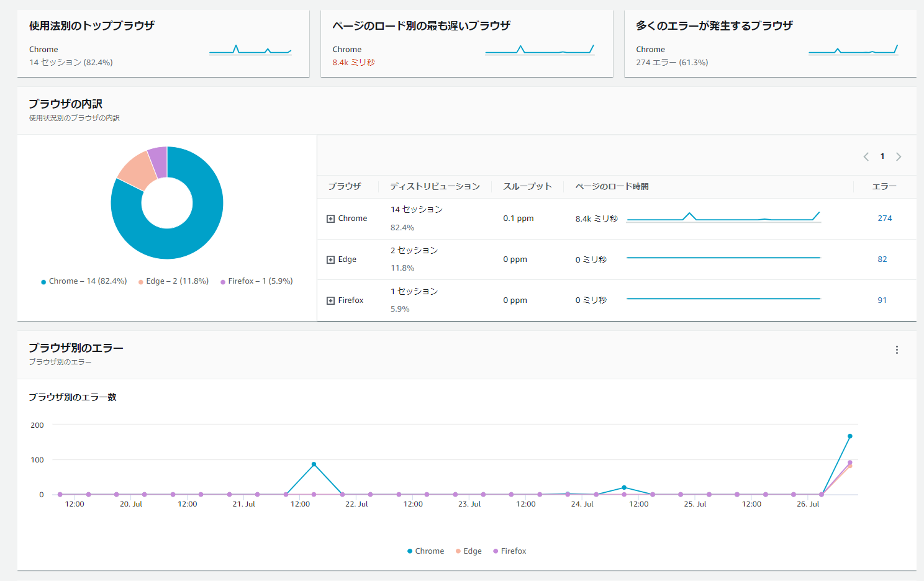The image size is (924, 581).
Task: Sort by the エラー column header
Action: pyautogui.click(x=884, y=186)
